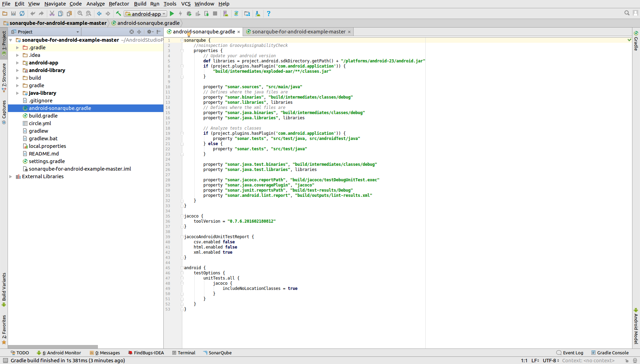Image resolution: width=640 pixels, height=364 pixels.
Task: Open the Project view selector dropdown
Action: 45,32
